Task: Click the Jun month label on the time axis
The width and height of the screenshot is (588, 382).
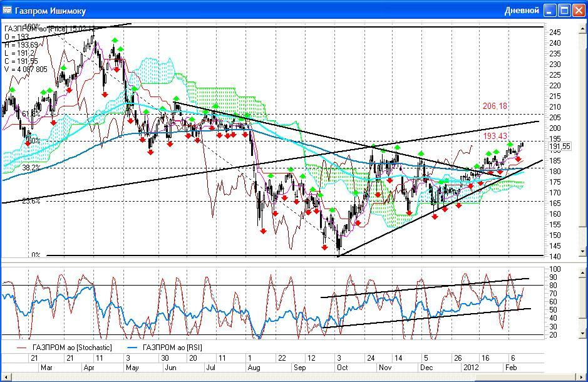Action: click(x=170, y=368)
